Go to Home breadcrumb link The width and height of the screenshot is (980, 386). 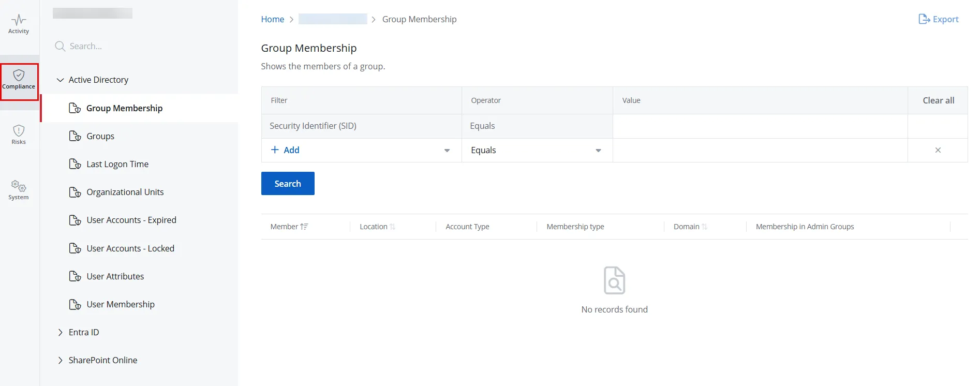pyautogui.click(x=273, y=19)
